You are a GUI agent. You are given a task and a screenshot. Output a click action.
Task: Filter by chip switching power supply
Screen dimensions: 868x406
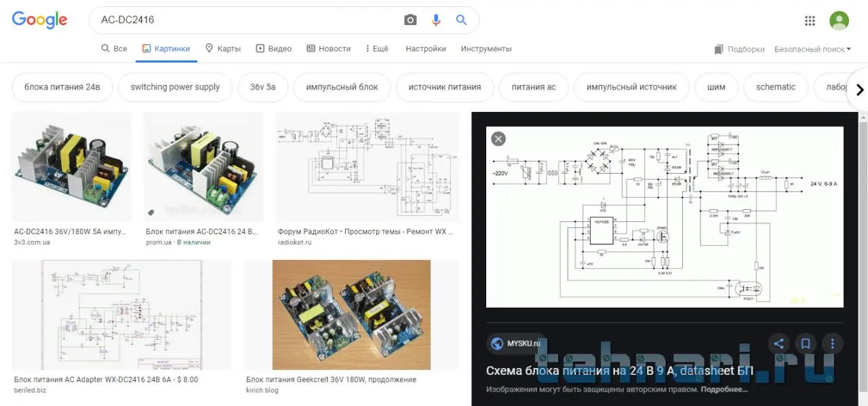tap(175, 87)
